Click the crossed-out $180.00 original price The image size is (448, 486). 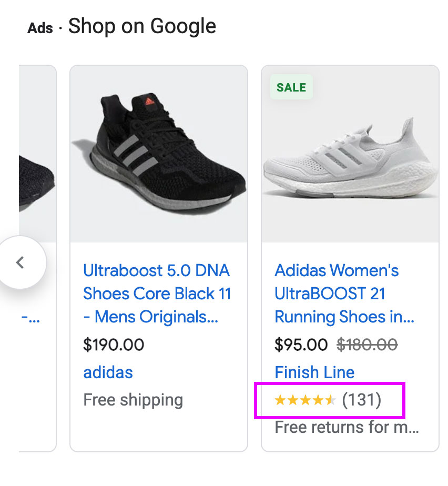pyautogui.click(x=367, y=345)
